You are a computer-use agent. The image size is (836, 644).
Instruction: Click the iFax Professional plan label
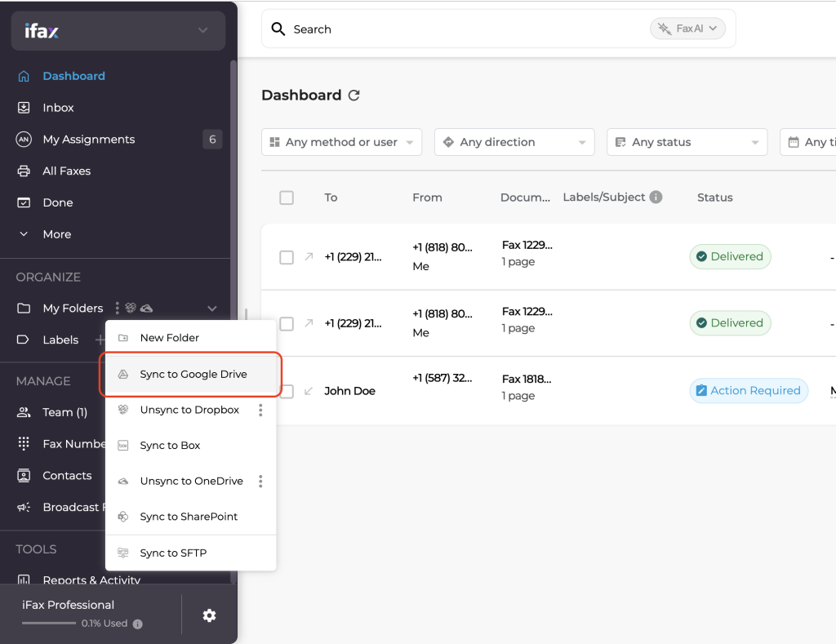pos(69,605)
